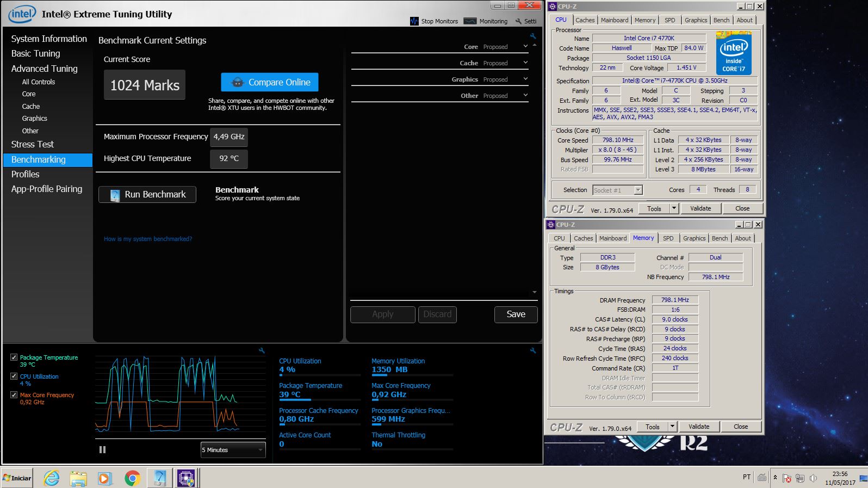Click CPU Utilization progress bar
This screenshot has width=868, height=488.
point(320,375)
